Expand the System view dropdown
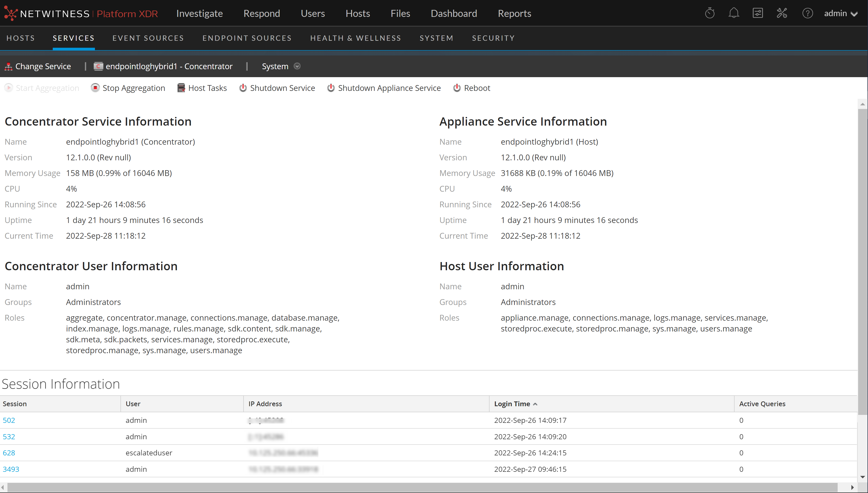 [x=297, y=66]
